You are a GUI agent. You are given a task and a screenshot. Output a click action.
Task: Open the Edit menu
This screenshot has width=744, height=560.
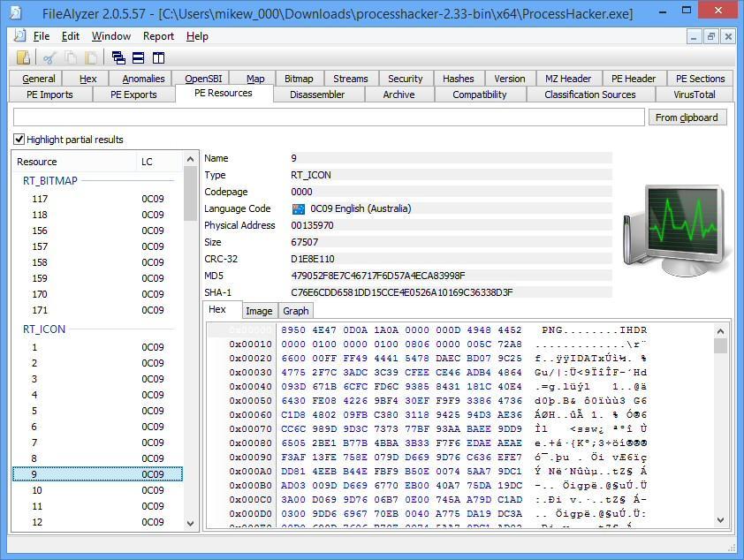tap(70, 36)
